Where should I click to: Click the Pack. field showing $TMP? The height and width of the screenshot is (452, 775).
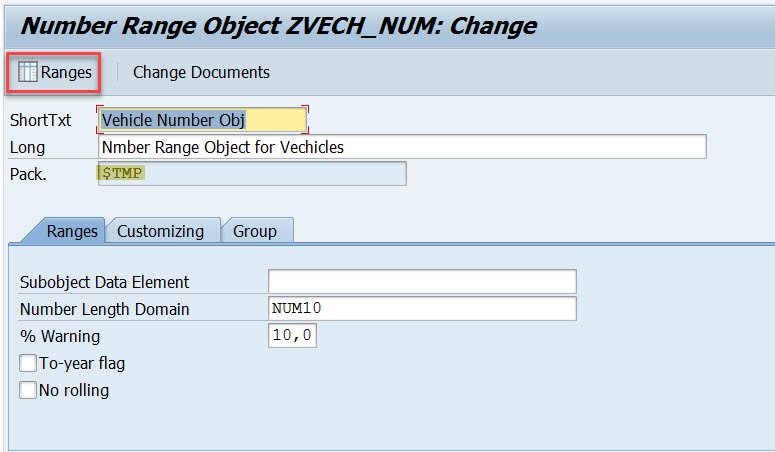(252, 174)
